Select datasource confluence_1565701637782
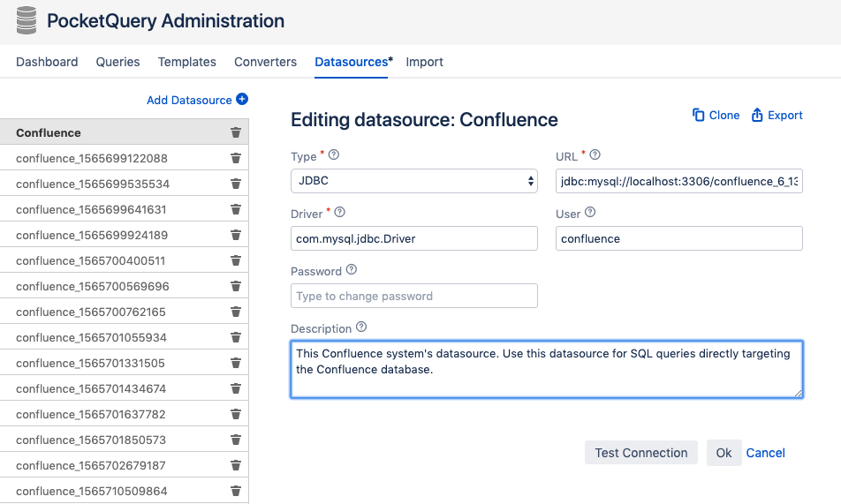The height and width of the screenshot is (504, 841). click(x=124, y=414)
